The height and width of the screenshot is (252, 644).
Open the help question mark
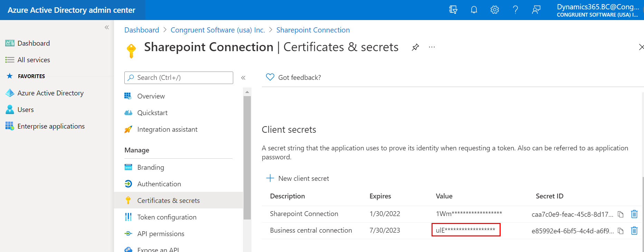pos(515,10)
